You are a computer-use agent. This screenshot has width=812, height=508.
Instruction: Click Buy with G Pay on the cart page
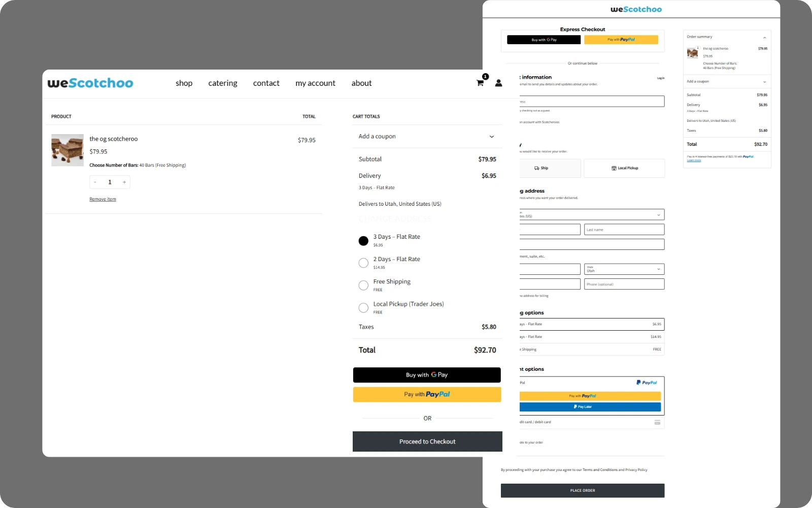(x=427, y=375)
